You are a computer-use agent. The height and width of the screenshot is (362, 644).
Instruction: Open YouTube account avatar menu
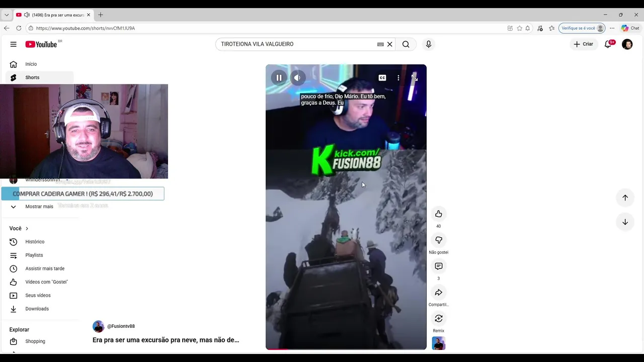tap(627, 44)
